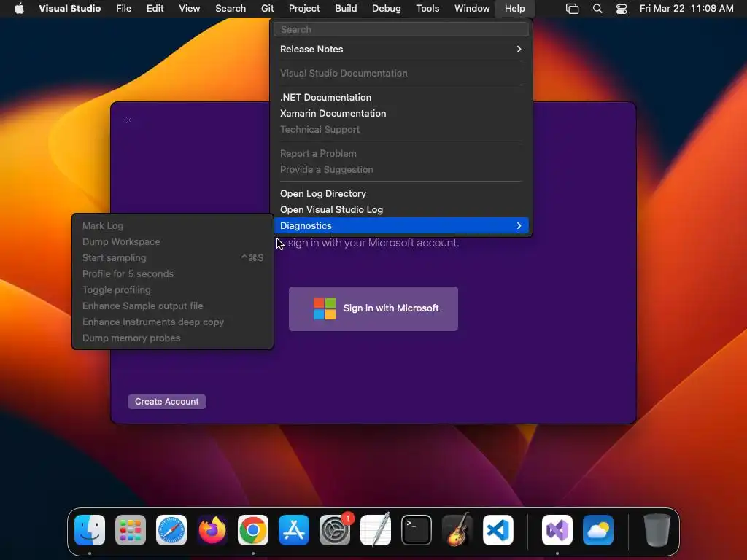Select .NET Documentation menu item
This screenshot has height=560, width=747.
[401, 97]
